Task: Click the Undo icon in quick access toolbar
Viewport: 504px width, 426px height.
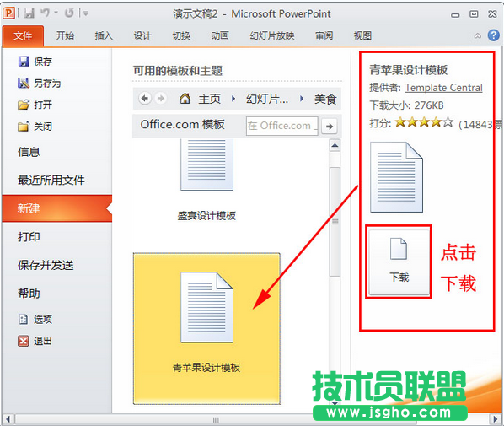Action: (45, 13)
